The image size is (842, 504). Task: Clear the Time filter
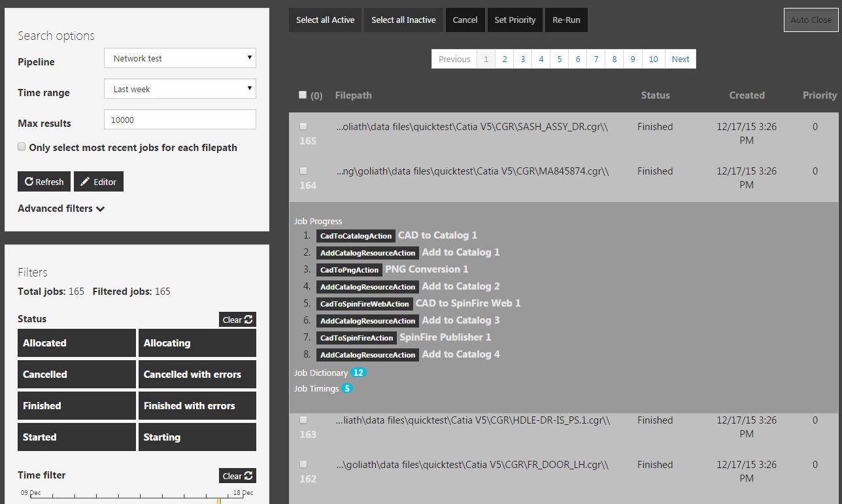point(237,476)
